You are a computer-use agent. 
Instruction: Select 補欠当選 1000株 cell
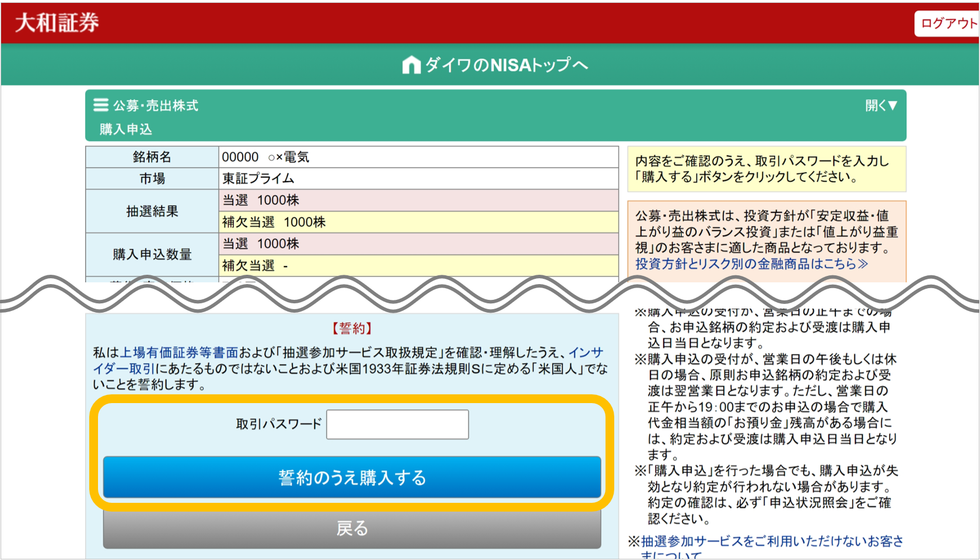(418, 222)
